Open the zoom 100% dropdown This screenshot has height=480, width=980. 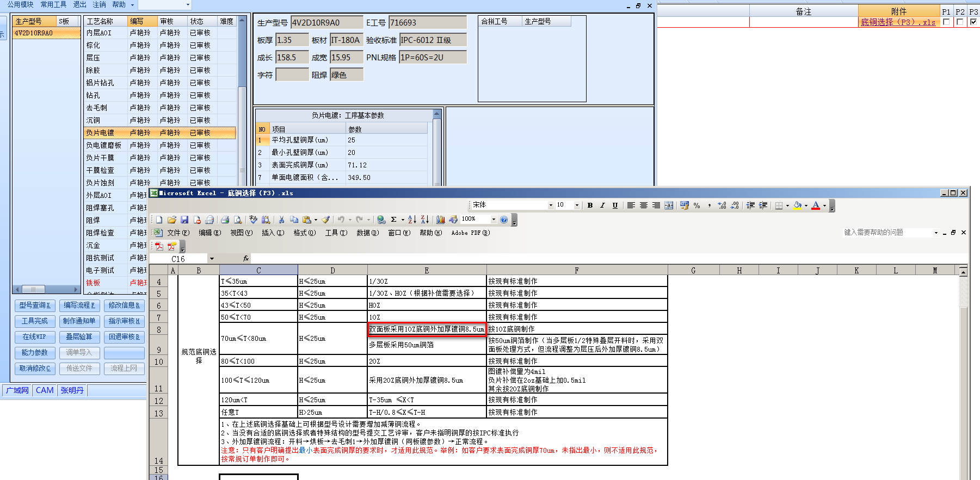click(x=494, y=220)
